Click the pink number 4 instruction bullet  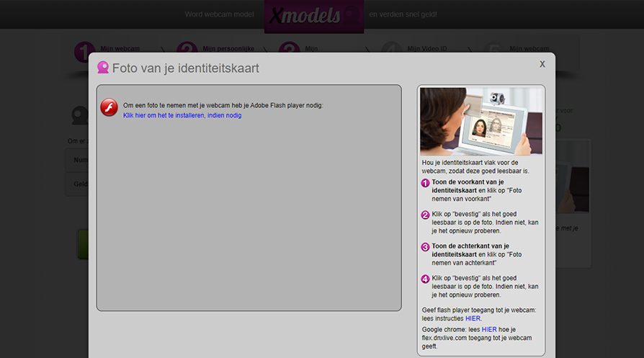[x=425, y=279]
